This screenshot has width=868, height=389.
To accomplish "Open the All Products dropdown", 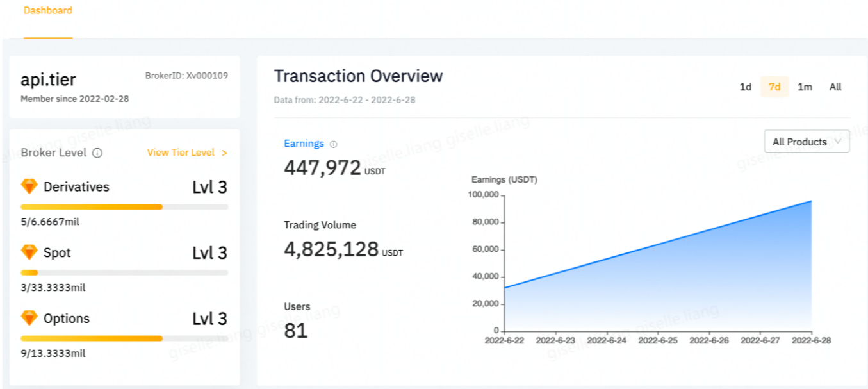I will 807,142.
